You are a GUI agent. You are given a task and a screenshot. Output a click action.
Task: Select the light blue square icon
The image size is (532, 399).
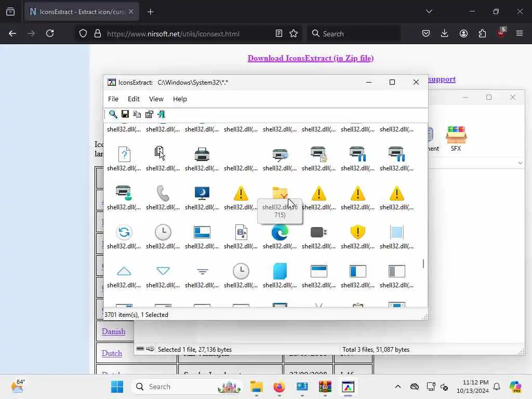coord(396,232)
